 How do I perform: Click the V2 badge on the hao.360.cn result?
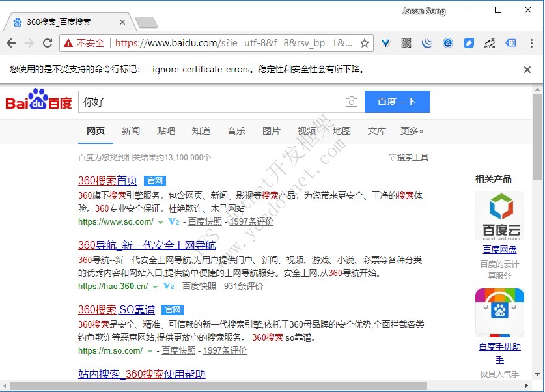tap(168, 287)
